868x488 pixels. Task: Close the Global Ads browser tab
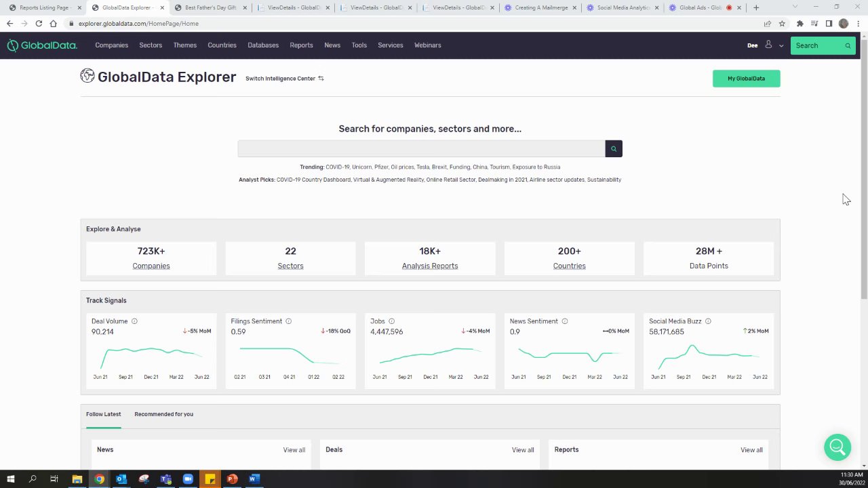(x=739, y=7)
